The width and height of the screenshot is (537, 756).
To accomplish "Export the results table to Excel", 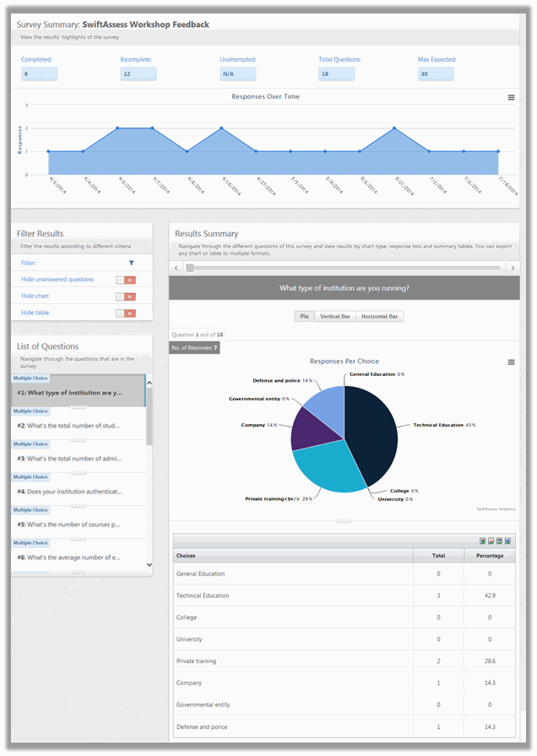I will coord(482,541).
